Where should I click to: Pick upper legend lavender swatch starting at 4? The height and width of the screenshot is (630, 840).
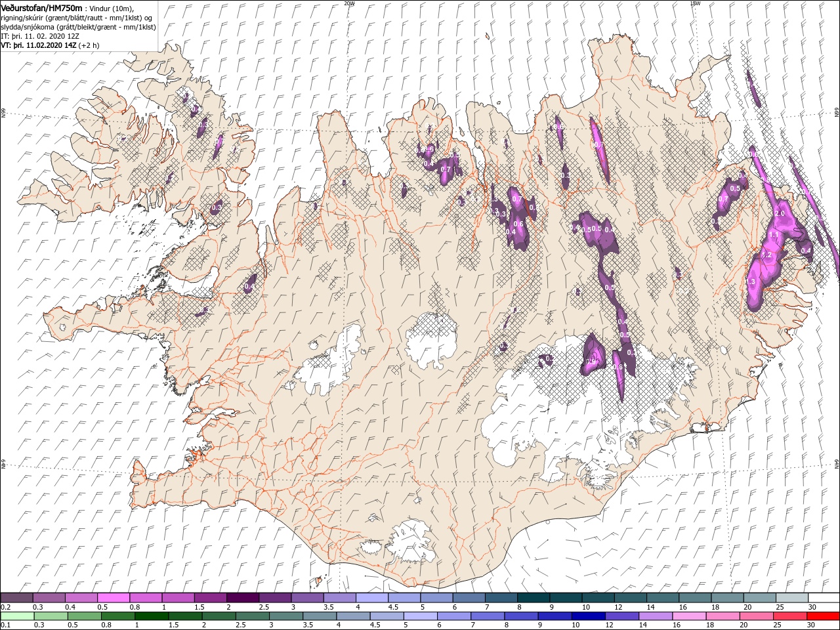(371, 598)
